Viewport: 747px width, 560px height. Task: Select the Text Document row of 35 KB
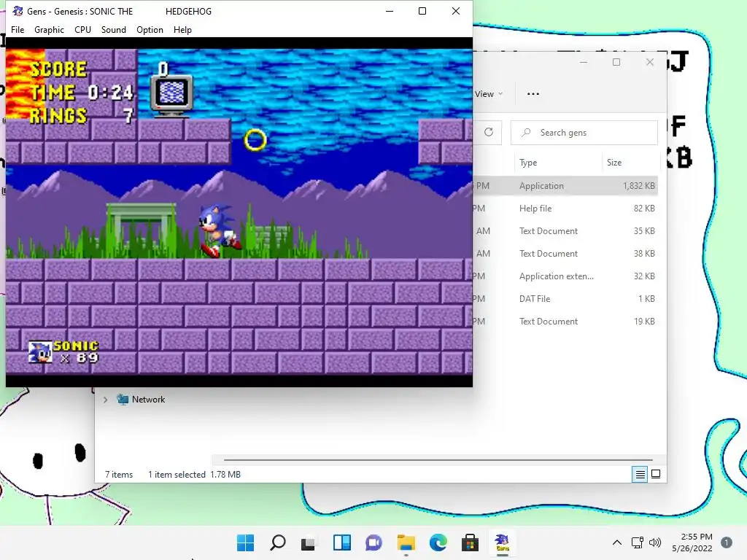tap(565, 231)
